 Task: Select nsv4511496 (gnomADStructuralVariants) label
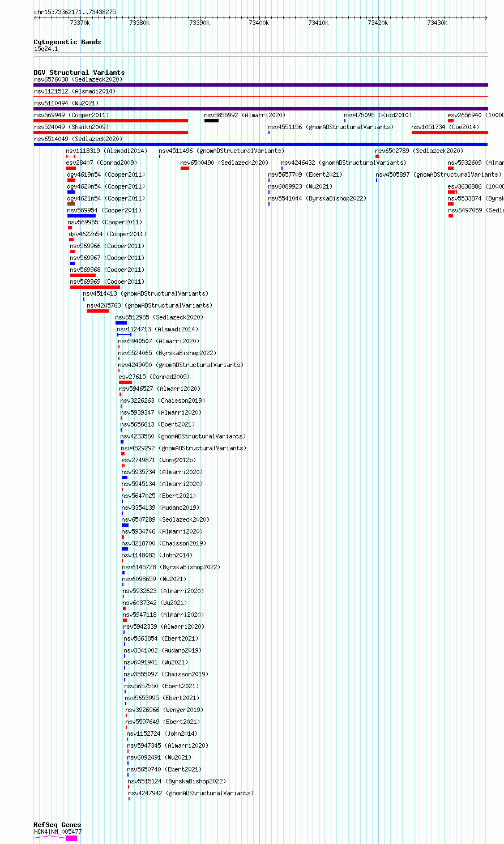tap(221, 151)
